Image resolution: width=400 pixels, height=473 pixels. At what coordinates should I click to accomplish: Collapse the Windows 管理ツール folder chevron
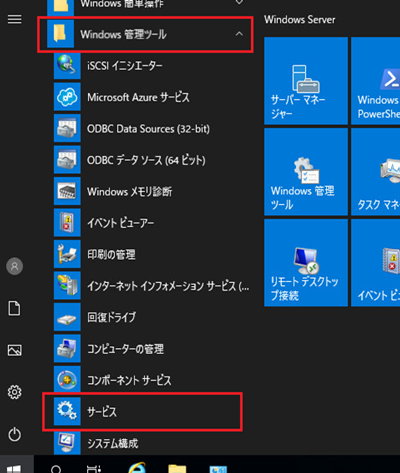[x=239, y=34]
